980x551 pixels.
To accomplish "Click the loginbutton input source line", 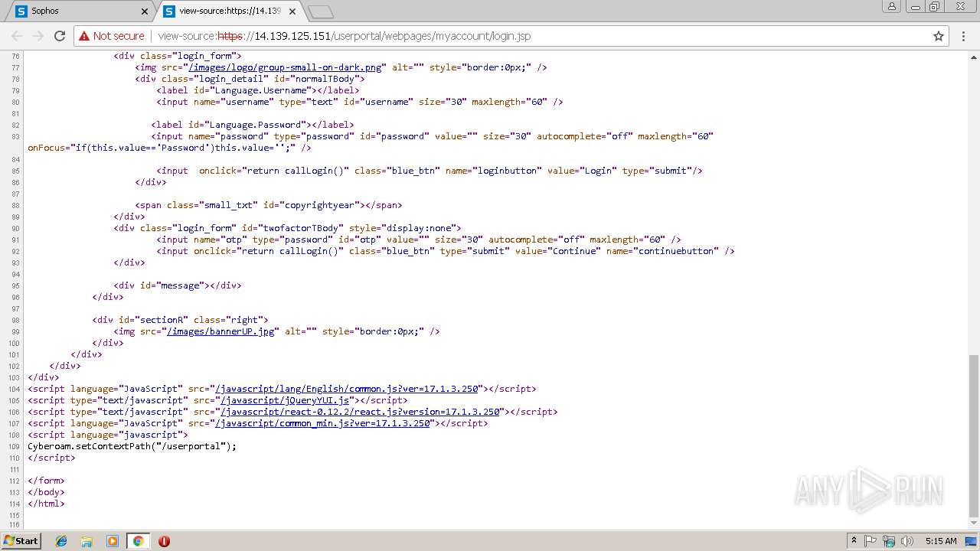I will pyautogui.click(x=430, y=171).
